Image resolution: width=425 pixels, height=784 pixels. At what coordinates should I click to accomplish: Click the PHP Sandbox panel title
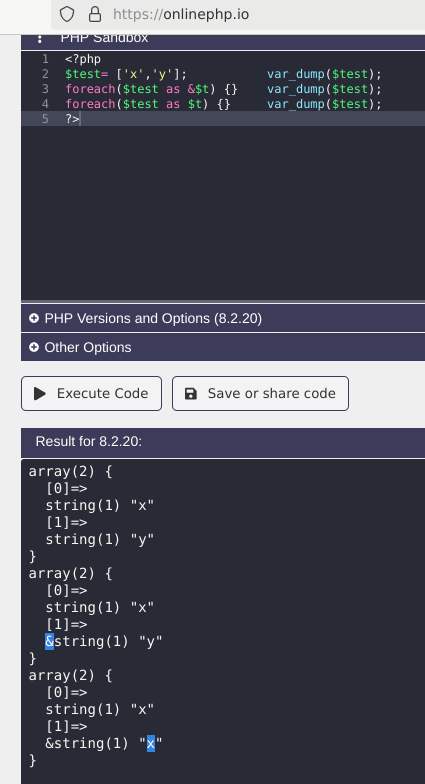coord(104,38)
